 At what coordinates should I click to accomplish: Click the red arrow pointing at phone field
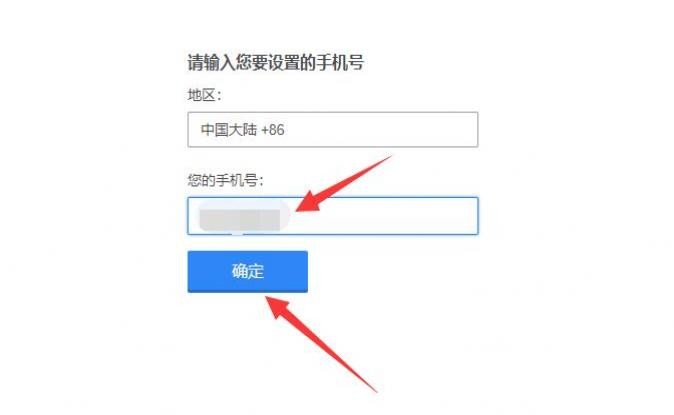pos(344,184)
